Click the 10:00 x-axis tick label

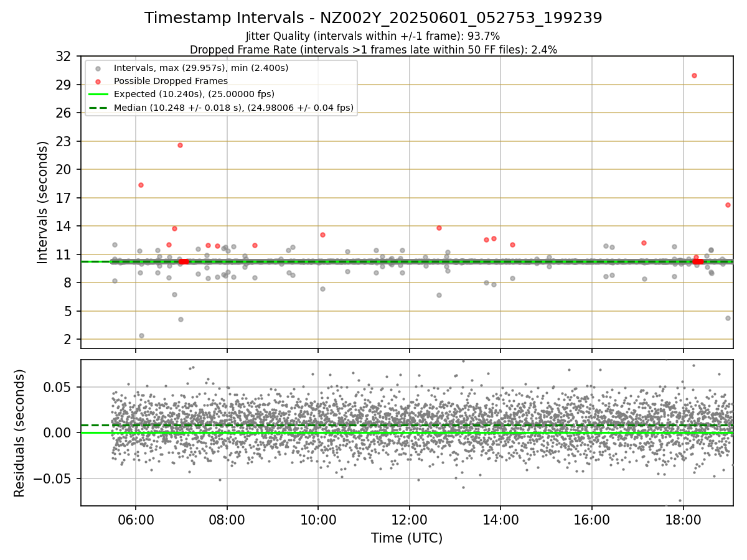click(x=318, y=520)
